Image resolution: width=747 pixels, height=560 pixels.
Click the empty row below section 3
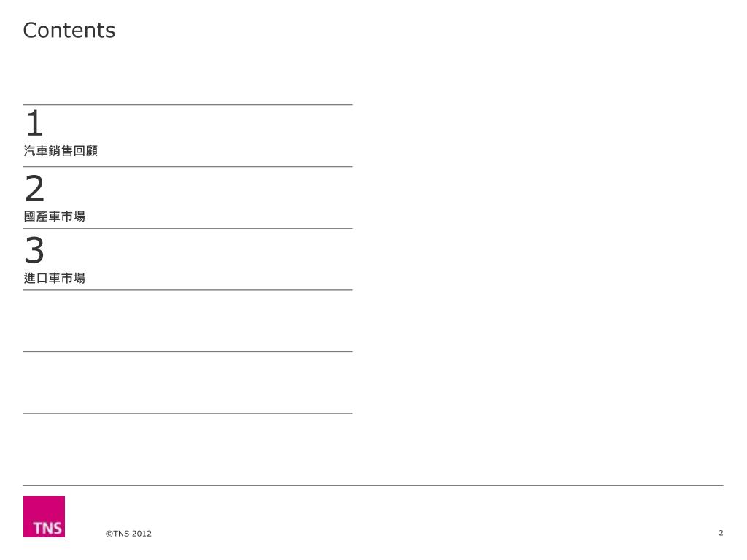(x=187, y=321)
